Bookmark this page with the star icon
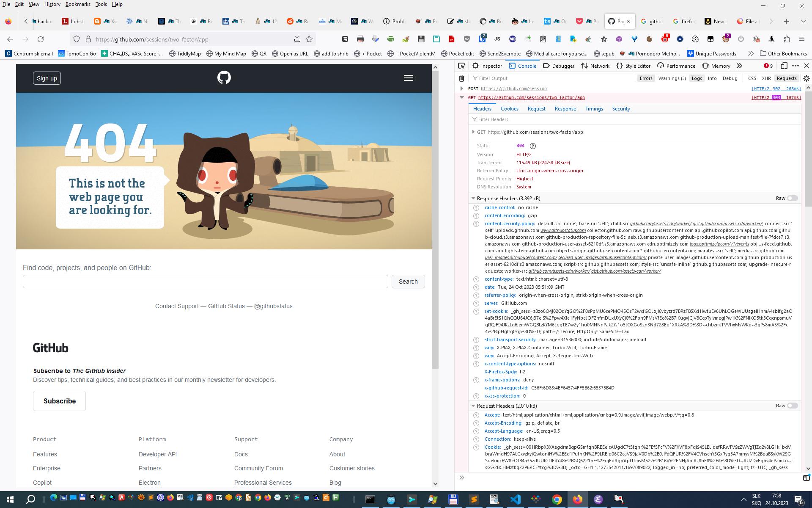The image size is (812, 508). coord(309,39)
